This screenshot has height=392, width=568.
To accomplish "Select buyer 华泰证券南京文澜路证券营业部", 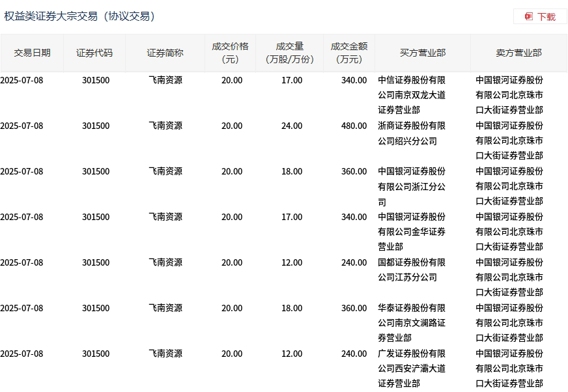I will pyautogui.click(x=412, y=323).
